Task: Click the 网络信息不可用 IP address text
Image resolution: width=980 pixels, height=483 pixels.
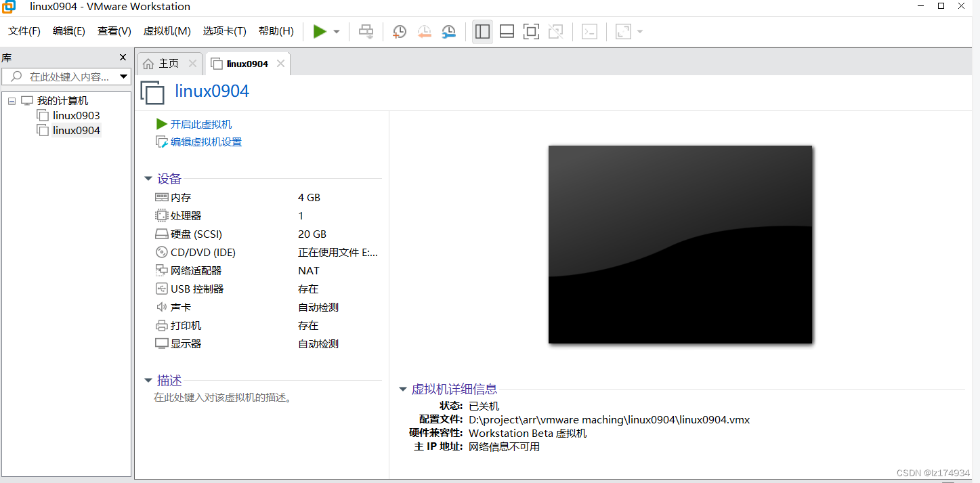Action: point(504,447)
